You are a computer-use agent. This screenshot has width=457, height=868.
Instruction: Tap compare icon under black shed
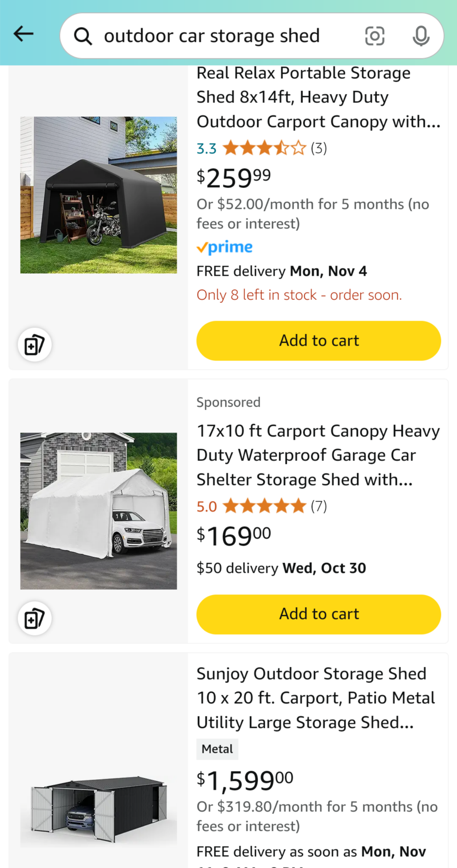coord(35,345)
